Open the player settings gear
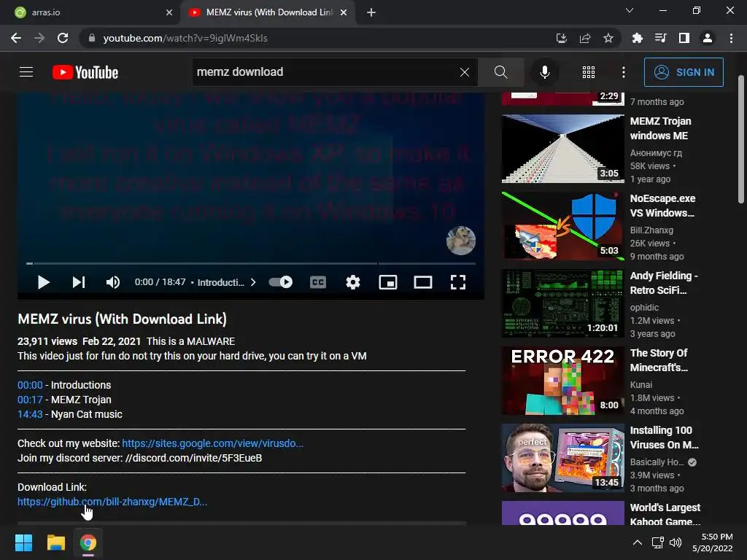 (x=353, y=282)
